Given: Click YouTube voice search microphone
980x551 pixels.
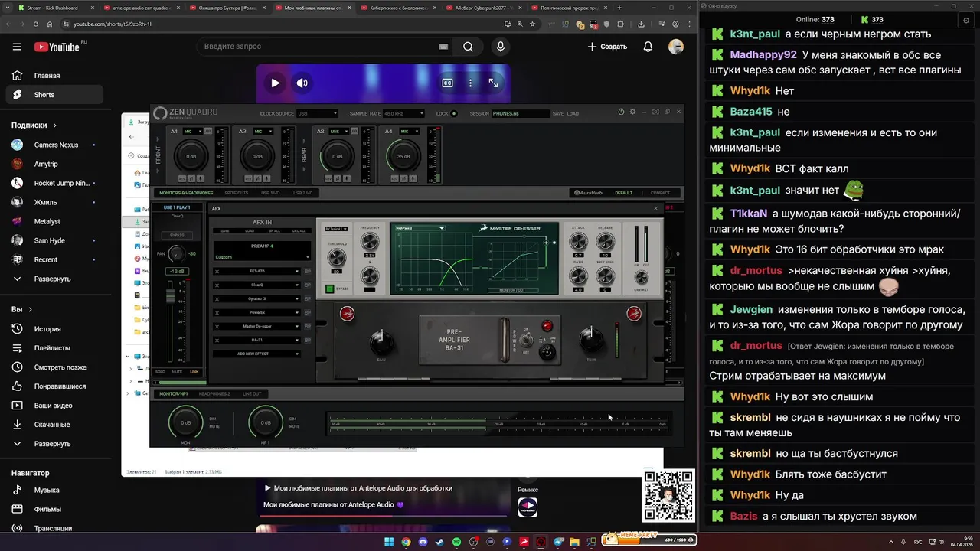Looking at the screenshot, I should (501, 47).
